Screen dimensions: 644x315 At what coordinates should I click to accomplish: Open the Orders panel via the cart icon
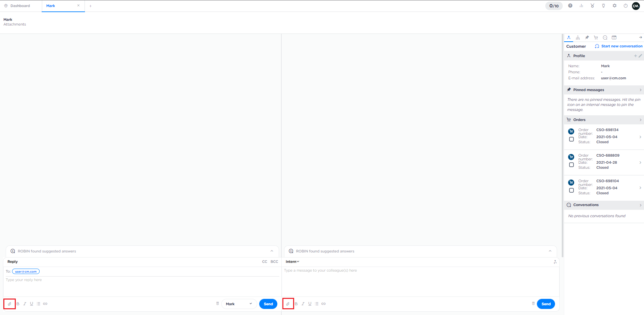pos(596,37)
